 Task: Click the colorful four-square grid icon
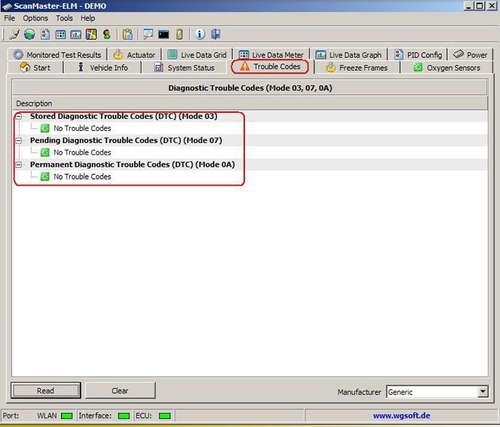(91, 34)
